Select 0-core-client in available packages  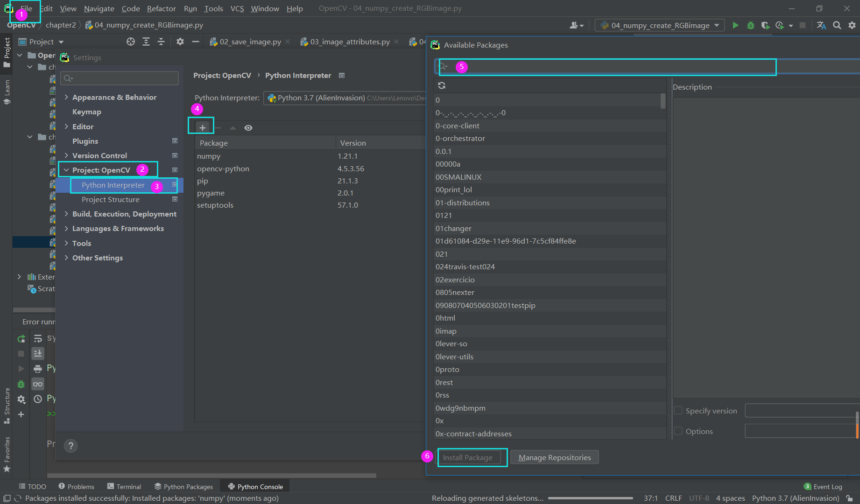(549, 126)
